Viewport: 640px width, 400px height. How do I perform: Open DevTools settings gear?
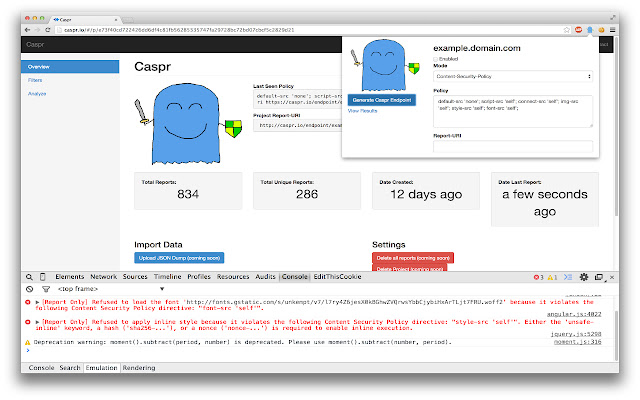coord(584,277)
